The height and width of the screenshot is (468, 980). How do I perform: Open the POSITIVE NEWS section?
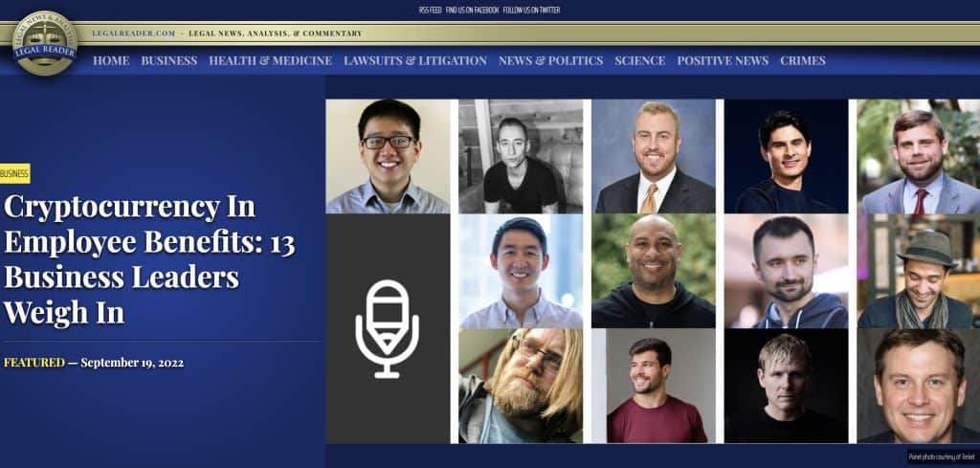[x=723, y=60]
